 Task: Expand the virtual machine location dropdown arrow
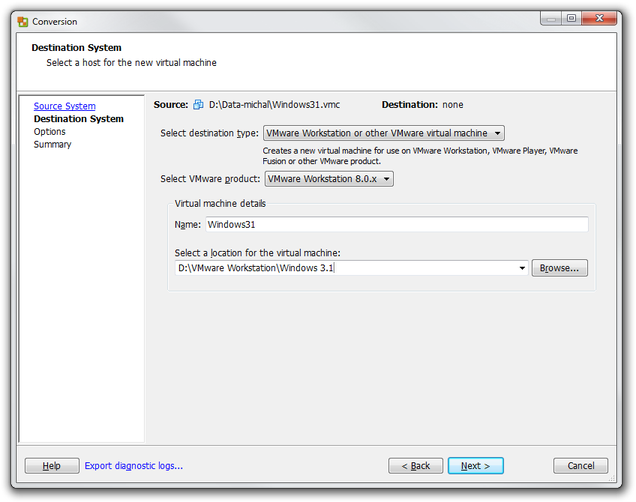coord(522,268)
